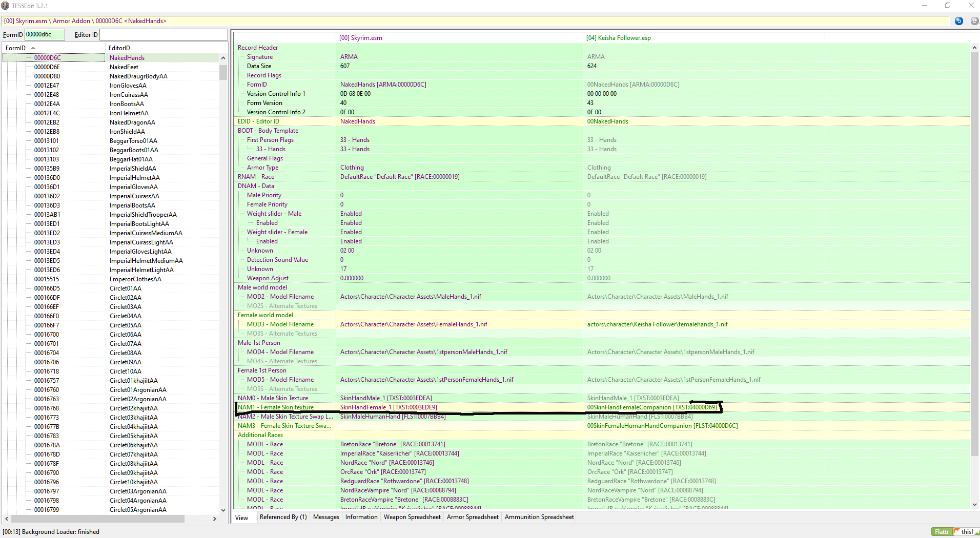
Task: Select the NAM0 - Male Skin Texture row
Action: pos(602,398)
